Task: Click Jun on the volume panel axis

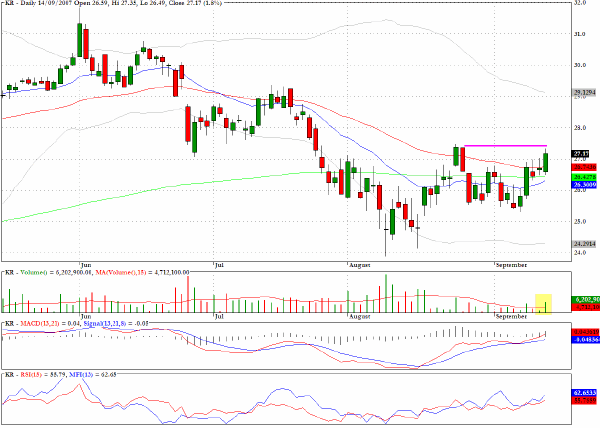Action: [86, 317]
